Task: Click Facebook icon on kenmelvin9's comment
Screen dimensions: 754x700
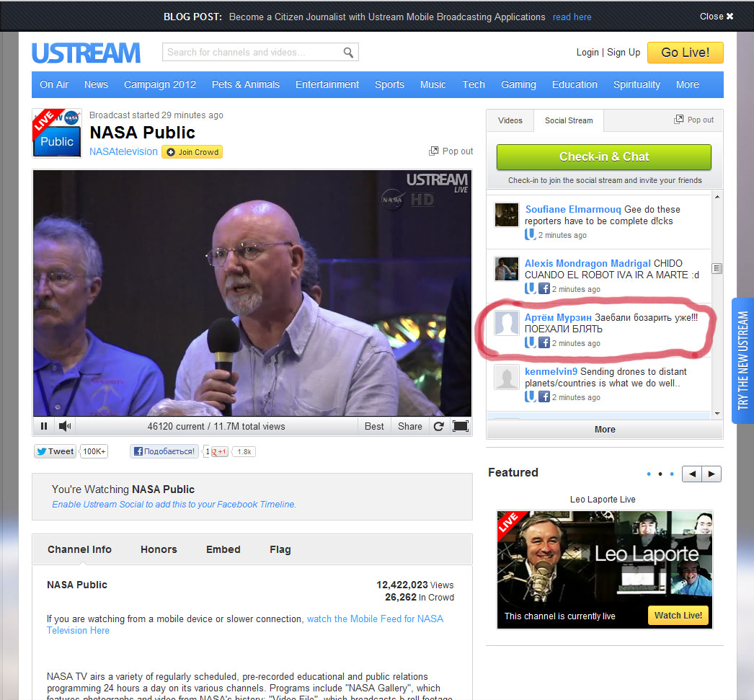Action: click(544, 396)
